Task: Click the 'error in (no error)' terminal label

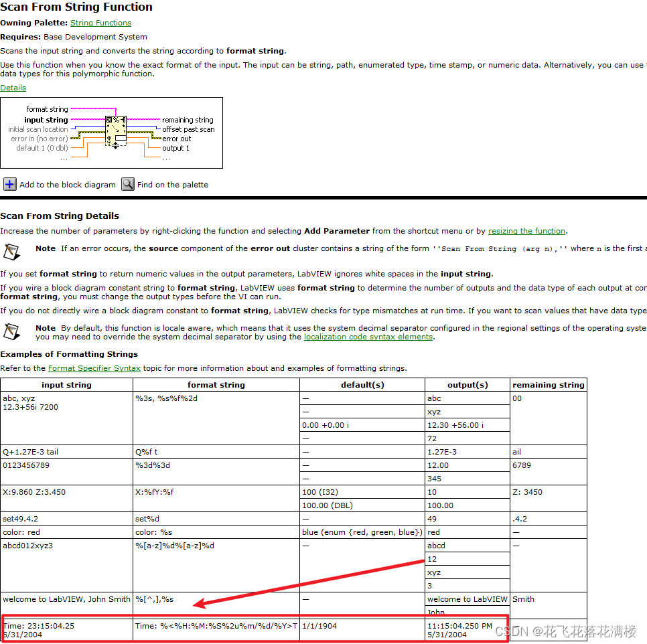Action: point(40,139)
